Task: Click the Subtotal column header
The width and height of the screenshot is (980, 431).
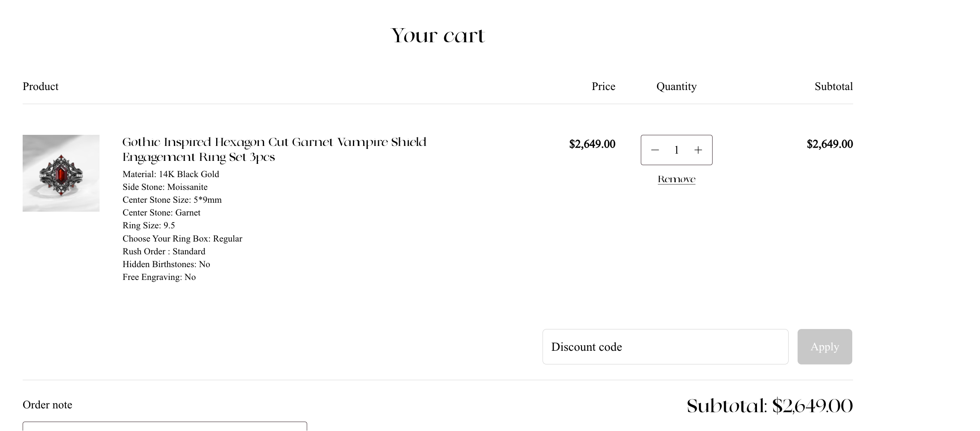Action: [x=833, y=87]
